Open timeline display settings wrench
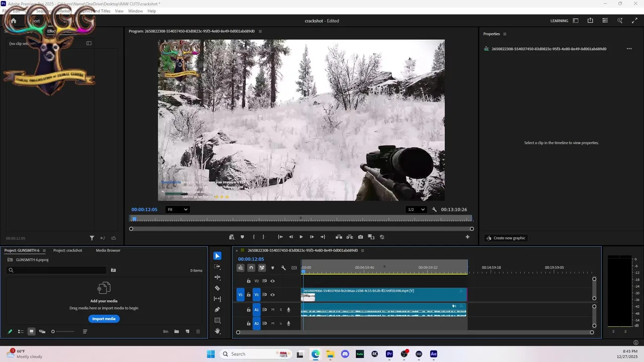 click(x=283, y=268)
